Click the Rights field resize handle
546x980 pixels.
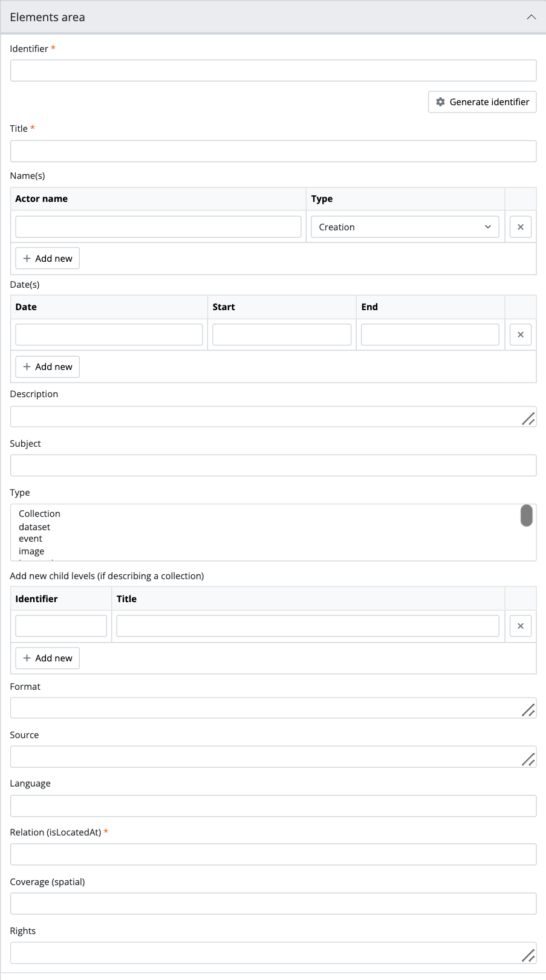pos(528,955)
